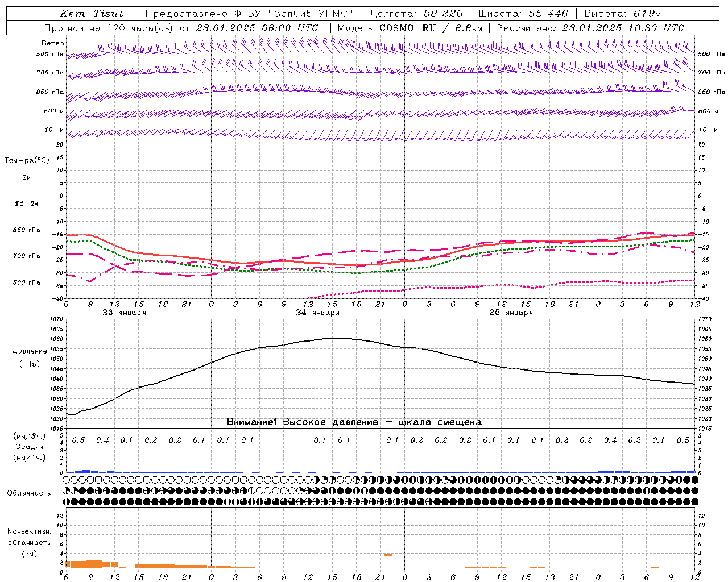
Task: Click the model label COSMO-RU / 6.6км
Action: pos(431,28)
